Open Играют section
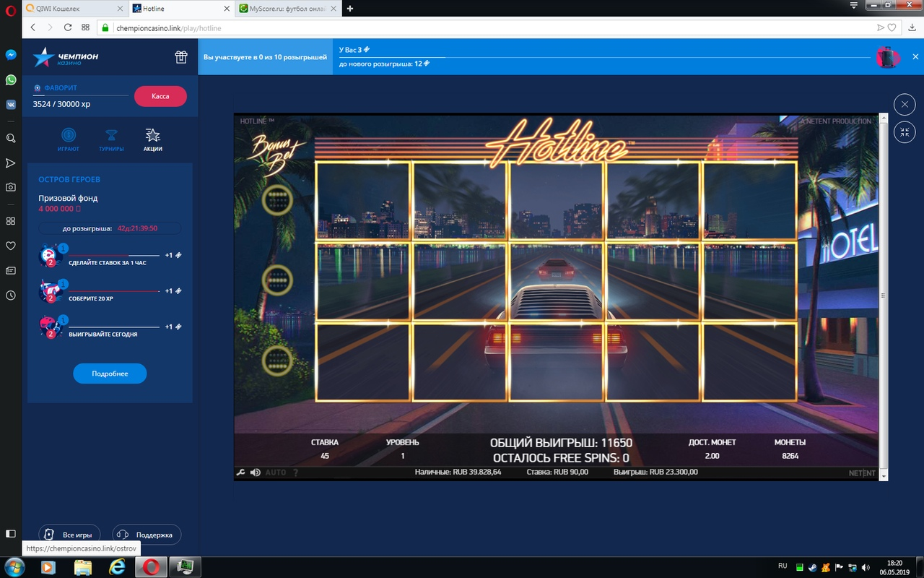Image resolution: width=924 pixels, height=578 pixels. (x=69, y=139)
